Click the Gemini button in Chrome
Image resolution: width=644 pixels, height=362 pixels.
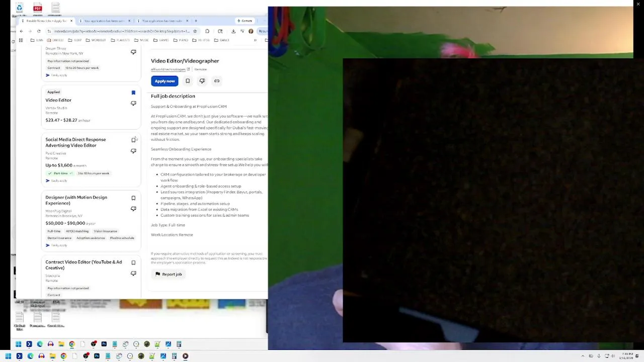click(245, 21)
